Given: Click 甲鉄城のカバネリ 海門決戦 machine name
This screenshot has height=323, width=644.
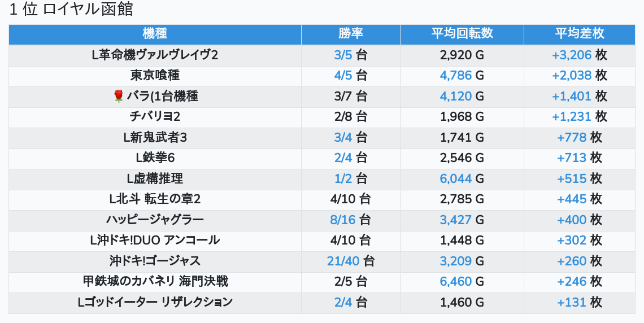Looking at the screenshot, I should point(155,281).
